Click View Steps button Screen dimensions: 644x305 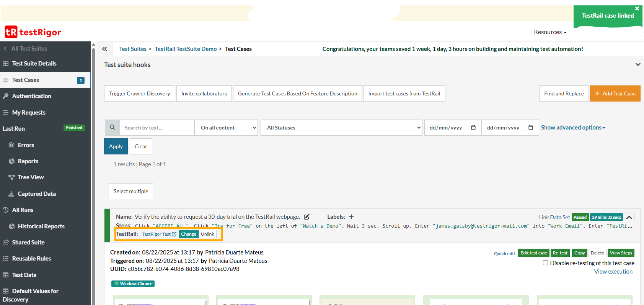(621, 253)
